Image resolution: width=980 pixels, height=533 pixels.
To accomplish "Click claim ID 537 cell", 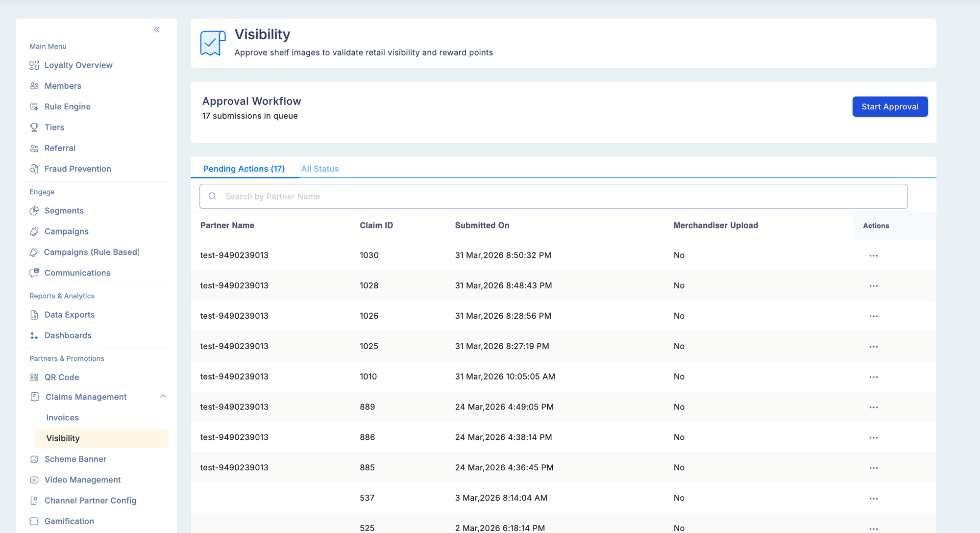I will pyautogui.click(x=367, y=498).
